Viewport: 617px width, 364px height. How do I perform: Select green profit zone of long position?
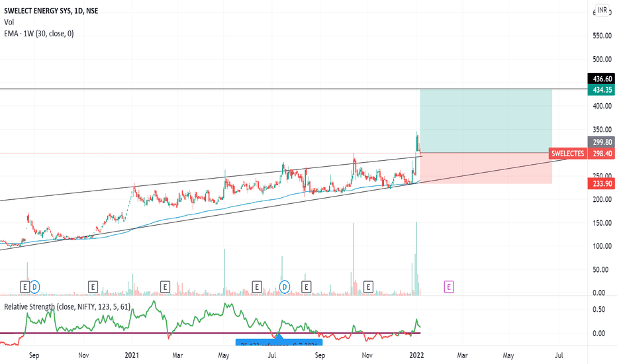[486, 121]
